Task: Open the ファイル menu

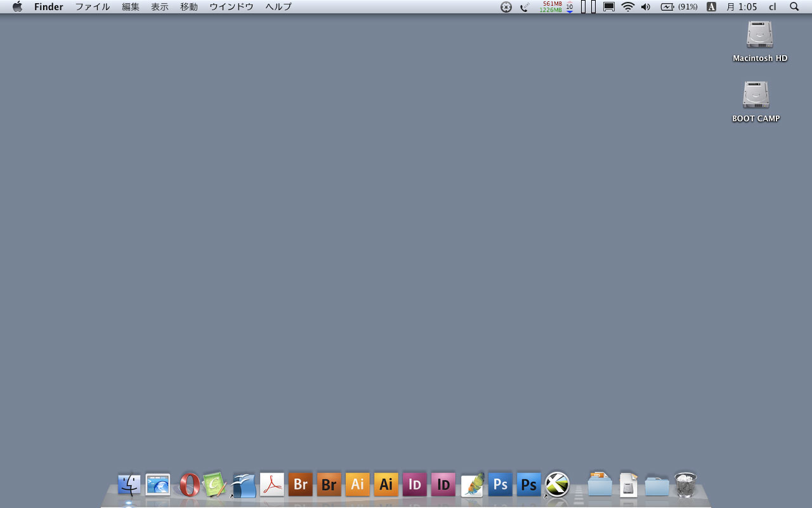Action: [93, 7]
